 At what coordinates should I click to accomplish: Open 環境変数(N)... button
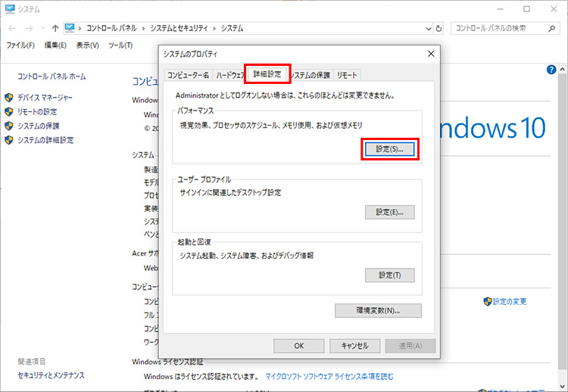click(377, 310)
